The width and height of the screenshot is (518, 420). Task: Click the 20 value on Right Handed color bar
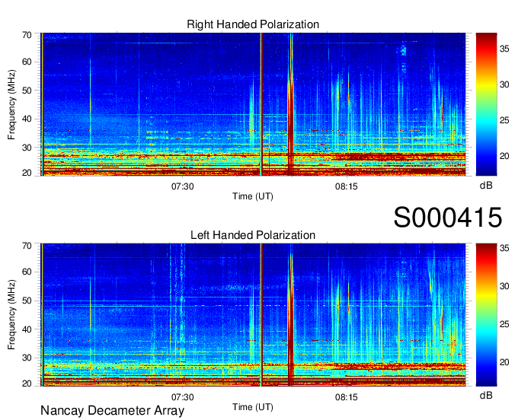[x=504, y=156]
